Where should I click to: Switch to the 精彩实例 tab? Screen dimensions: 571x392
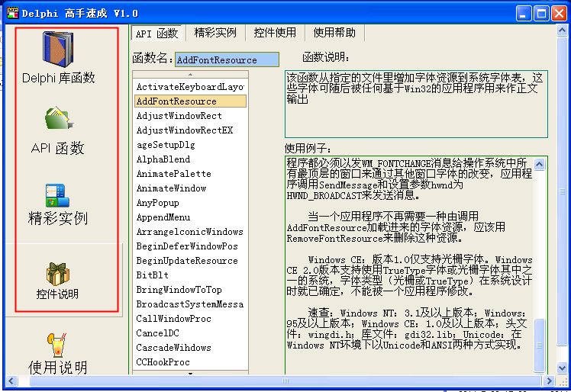pyautogui.click(x=215, y=33)
